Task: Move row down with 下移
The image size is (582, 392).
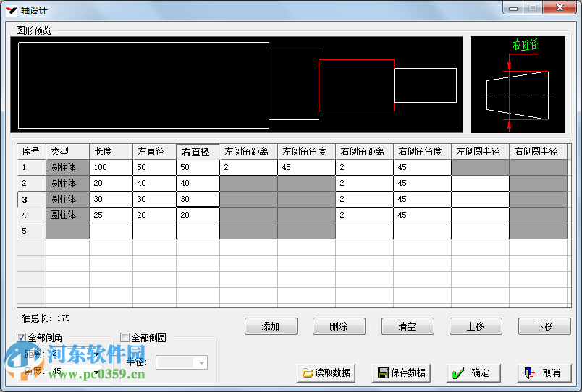Action: tap(544, 326)
